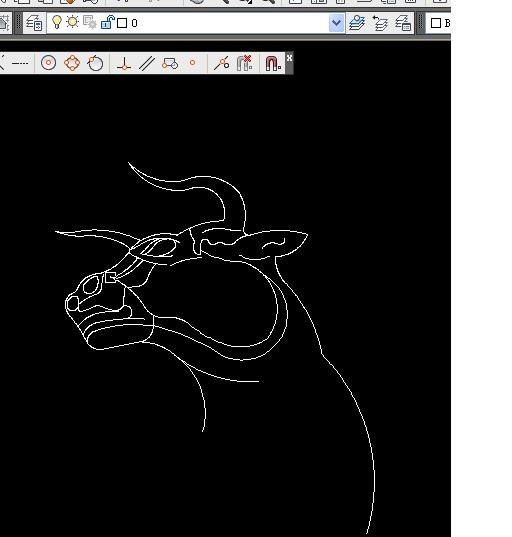This screenshot has width=512, height=537.
Task: Toggle viewport freeze icon for layer 0
Action: click(90, 23)
